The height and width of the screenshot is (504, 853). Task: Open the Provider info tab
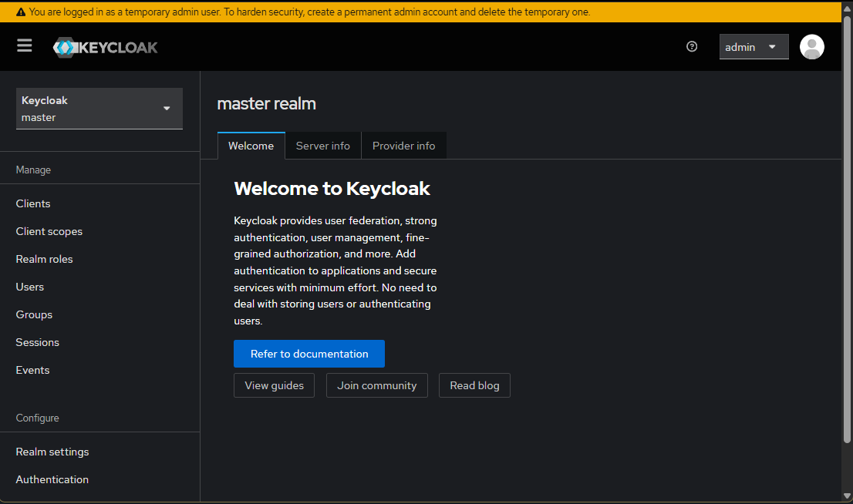coord(403,145)
